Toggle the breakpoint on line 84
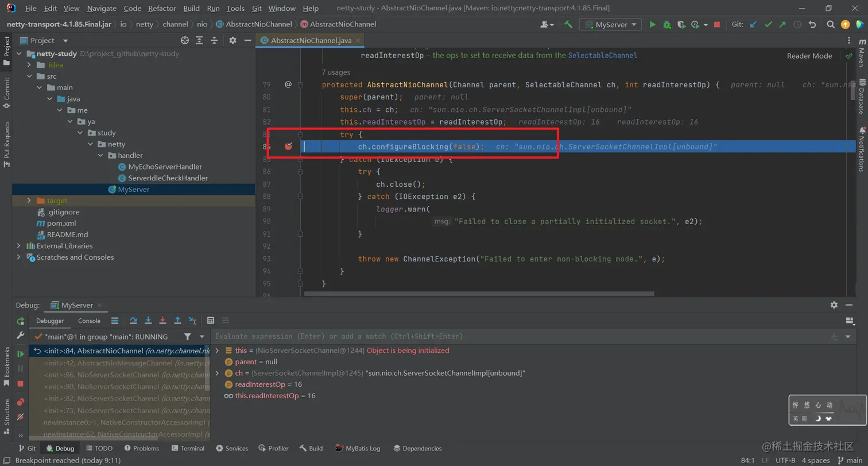The width and height of the screenshot is (868, 466). [288, 147]
